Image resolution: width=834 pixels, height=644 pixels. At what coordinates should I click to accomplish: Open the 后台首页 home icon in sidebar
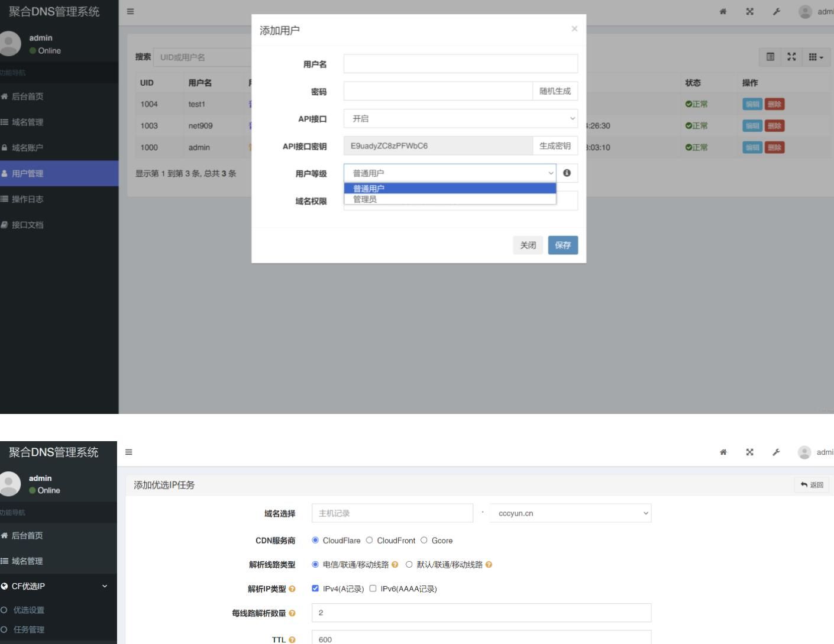coord(27,96)
